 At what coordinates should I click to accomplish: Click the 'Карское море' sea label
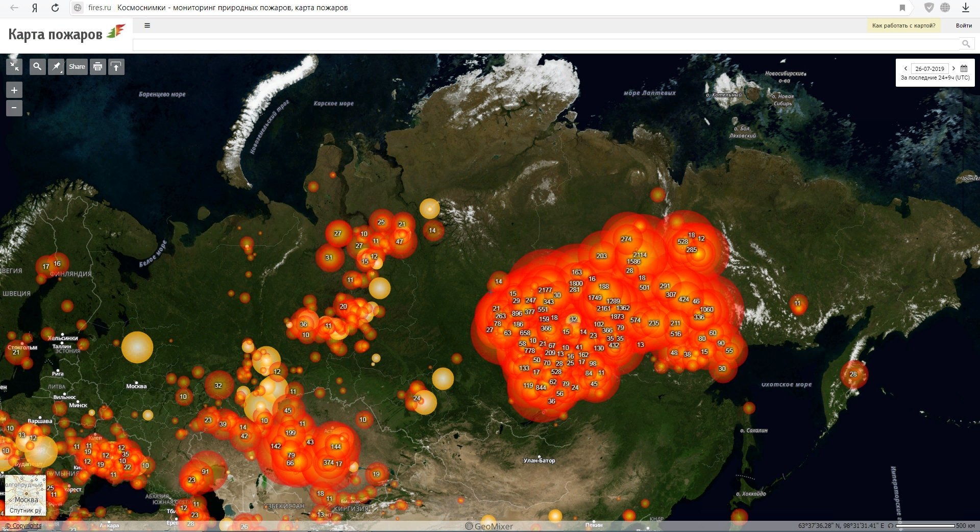tap(333, 103)
